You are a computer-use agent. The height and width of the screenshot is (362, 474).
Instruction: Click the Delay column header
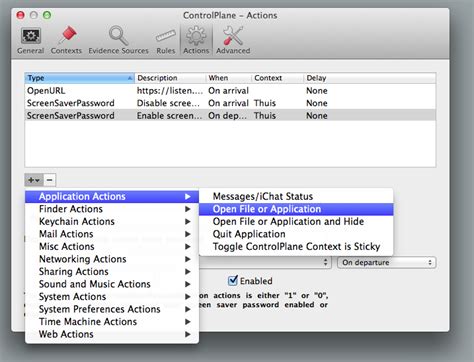369,78
